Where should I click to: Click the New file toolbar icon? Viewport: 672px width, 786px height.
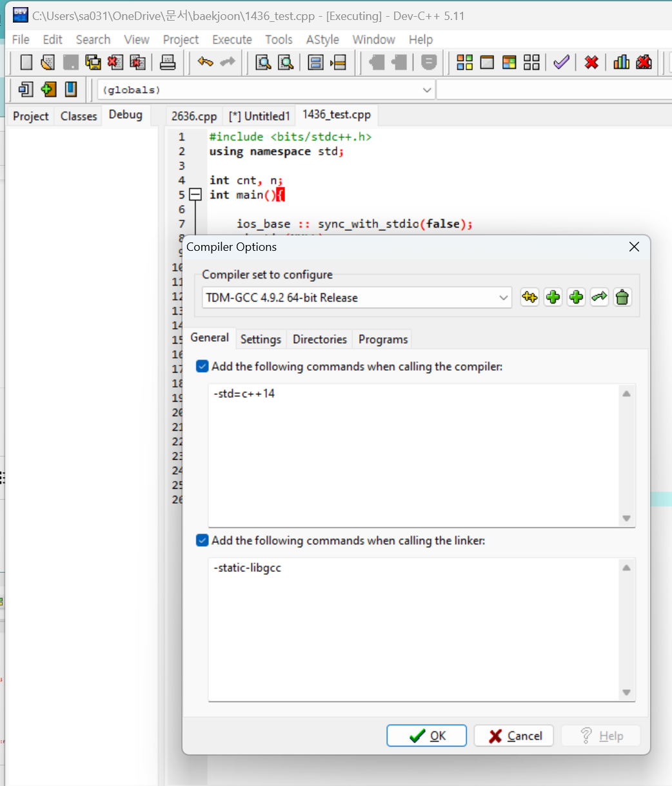pos(26,63)
